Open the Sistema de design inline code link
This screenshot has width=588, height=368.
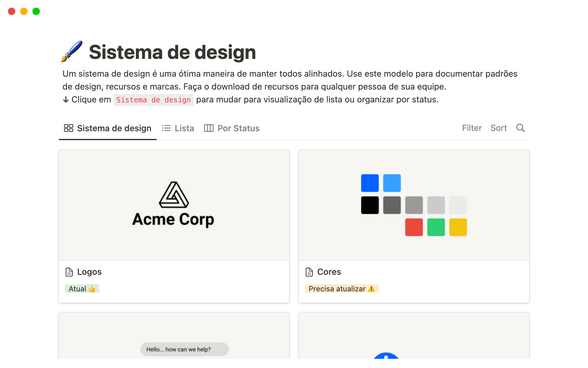click(x=153, y=100)
